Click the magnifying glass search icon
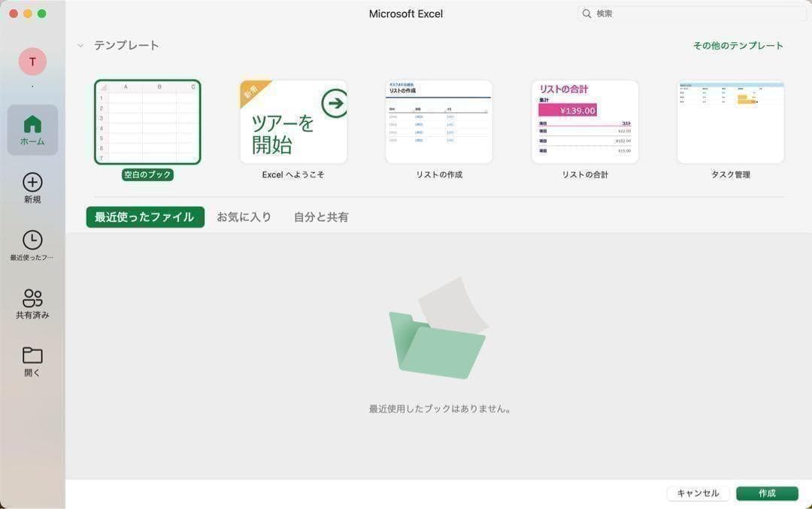 pos(586,14)
